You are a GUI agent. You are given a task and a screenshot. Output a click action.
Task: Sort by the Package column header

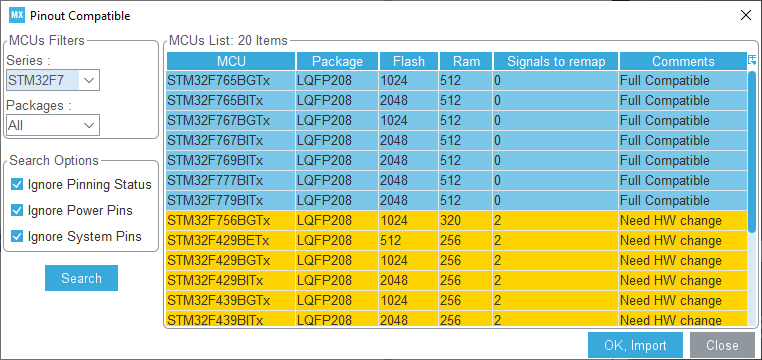click(337, 61)
